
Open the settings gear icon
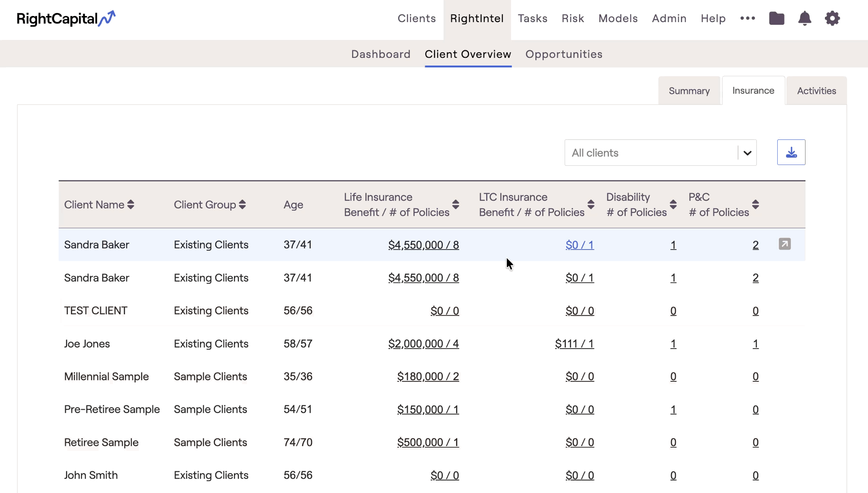coord(832,18)
